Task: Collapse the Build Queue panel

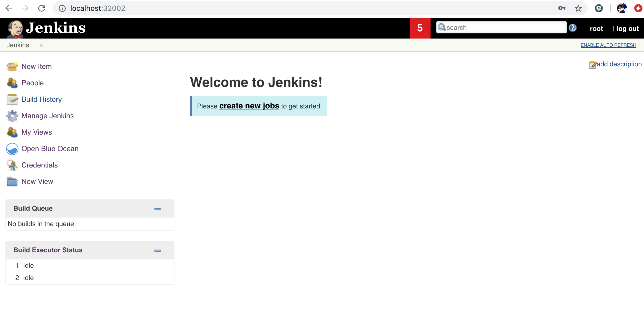Action: (157, 209)
